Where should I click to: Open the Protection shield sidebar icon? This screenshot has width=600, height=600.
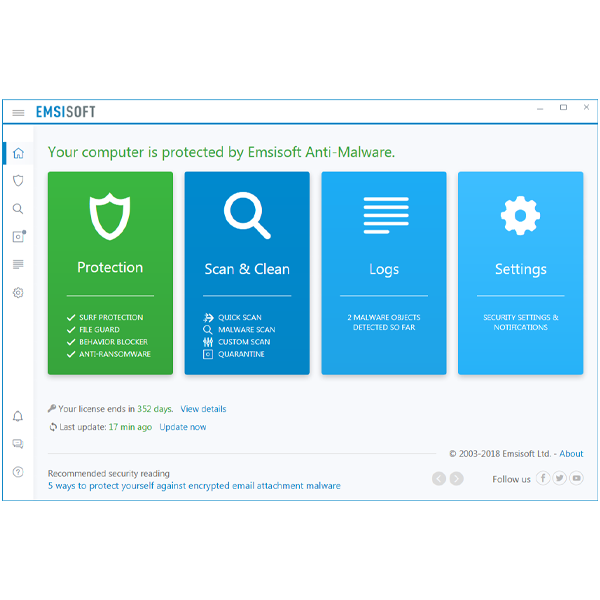[18, 181]
